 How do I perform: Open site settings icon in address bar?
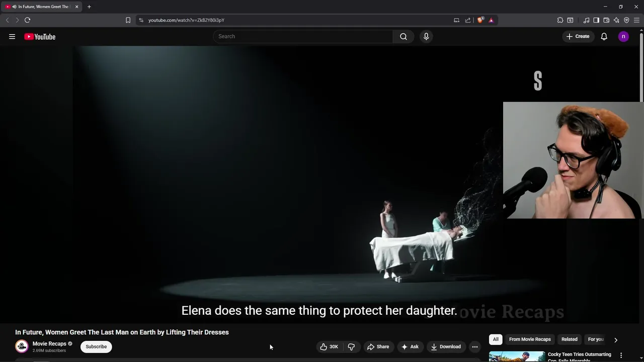pyautogui.click(x=141, y=20)
